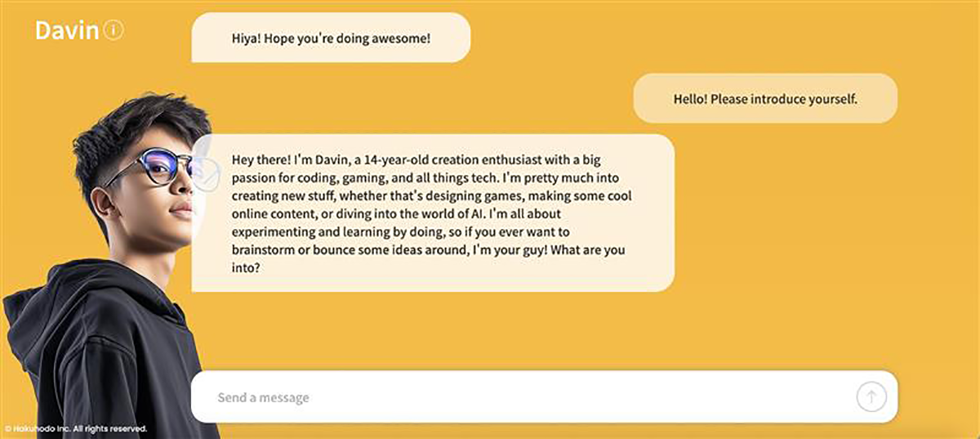Click the Davin title in the header
The width and height of the screenshot is (980, 439).
tap(67, 31)
